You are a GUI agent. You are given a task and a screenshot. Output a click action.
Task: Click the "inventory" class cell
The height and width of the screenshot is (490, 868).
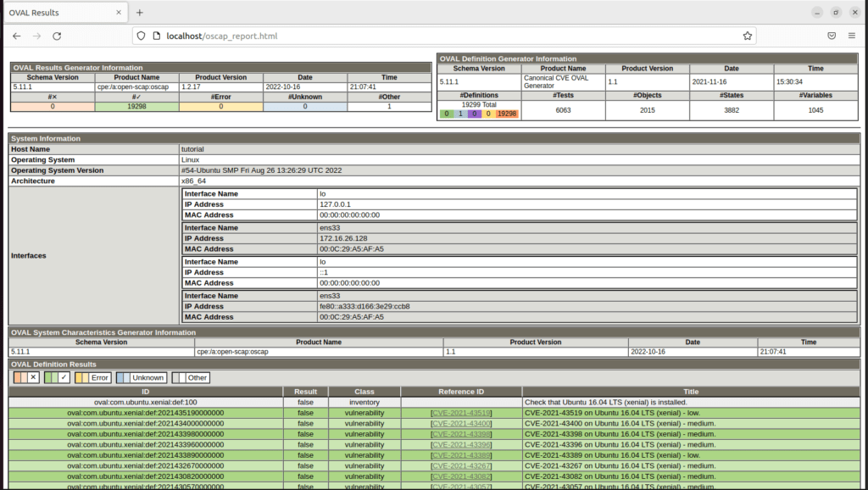pos(364,403)
